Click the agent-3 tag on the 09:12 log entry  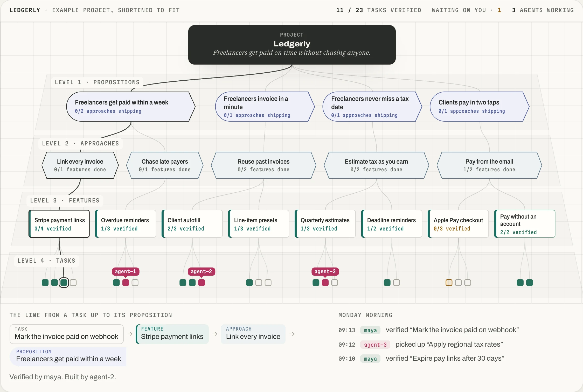coord(375,345)
